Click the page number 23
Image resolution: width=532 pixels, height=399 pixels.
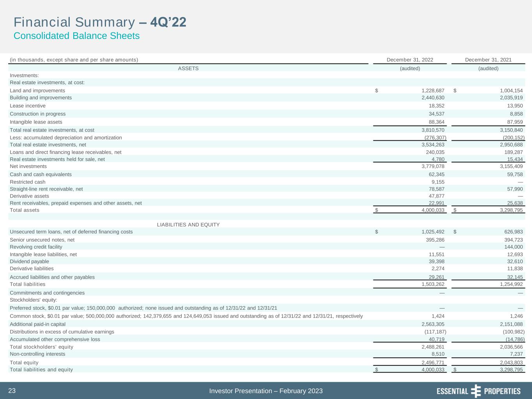12,391
